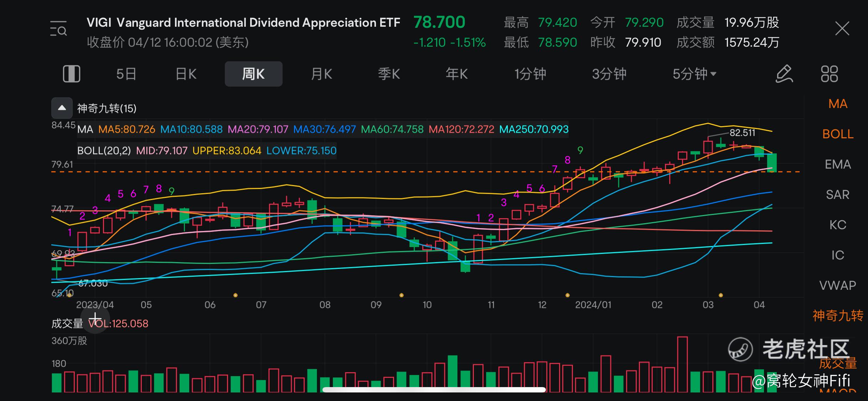Toggle the 神奇九转 indicator in sidebar
The image size is (868, 401).
point(838,316)
